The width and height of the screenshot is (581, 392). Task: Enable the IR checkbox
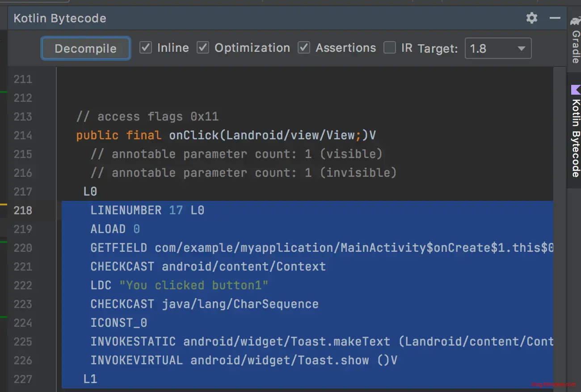pyautogui.click(x=390, y=48)
